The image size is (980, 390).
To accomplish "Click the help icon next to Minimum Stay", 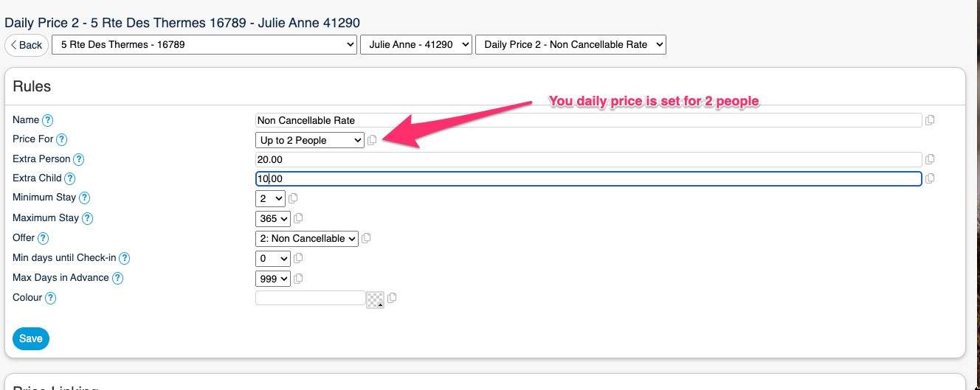I will tap(84, 198).
